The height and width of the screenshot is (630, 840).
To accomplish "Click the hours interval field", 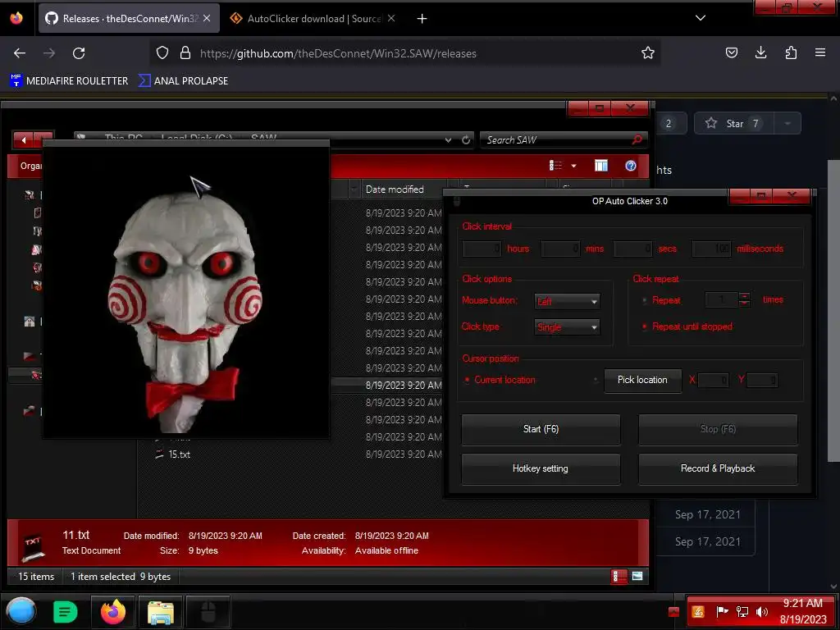I will tap(482, 249).
